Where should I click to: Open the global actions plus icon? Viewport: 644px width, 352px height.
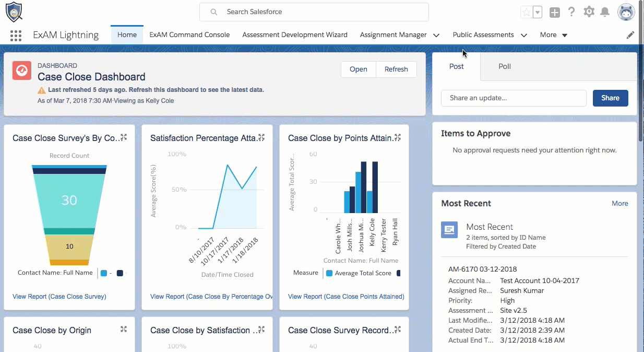click(x=555, y=12)
